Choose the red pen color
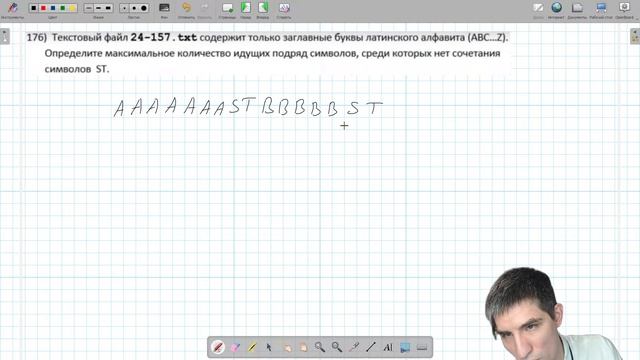The width and height of the screenshot is (640, 360). coord(43,8)
